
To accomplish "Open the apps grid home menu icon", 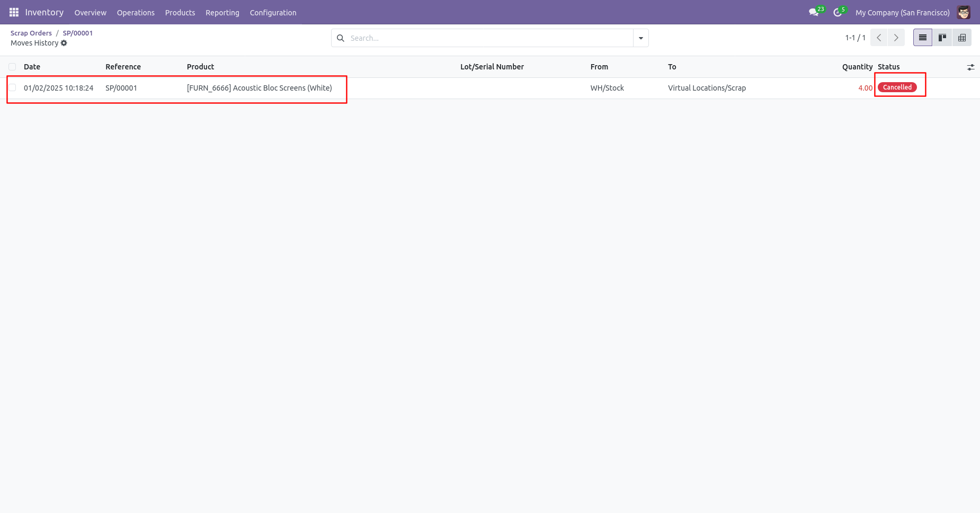I will 14,12.
